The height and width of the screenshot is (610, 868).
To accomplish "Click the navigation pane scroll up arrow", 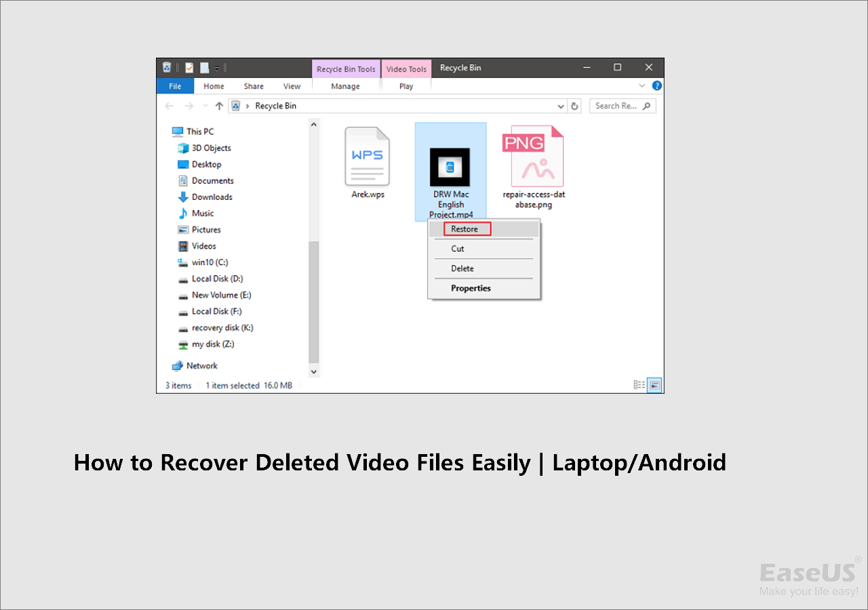I will (314, 125).
